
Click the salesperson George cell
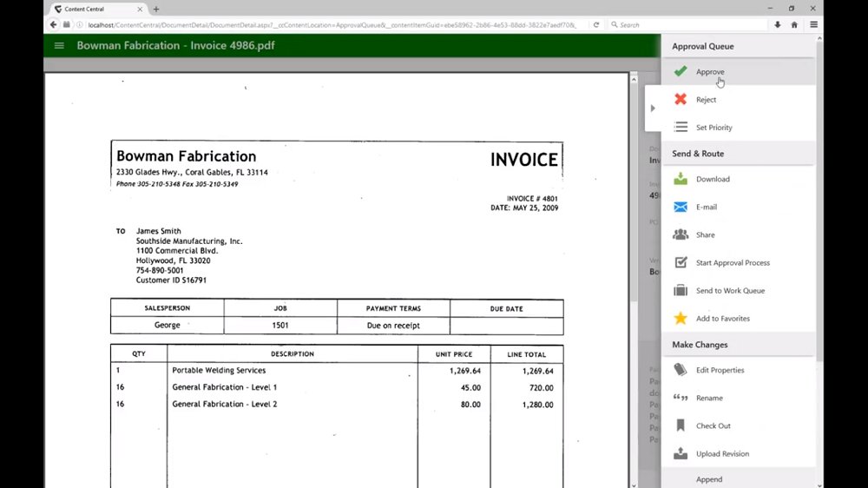tap(168, 325)
